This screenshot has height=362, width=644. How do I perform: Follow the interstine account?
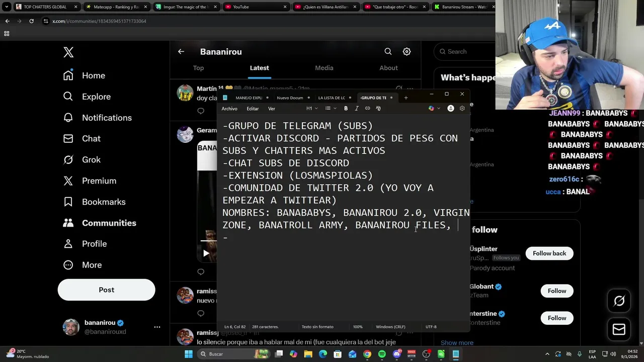(x=557, y=318)
